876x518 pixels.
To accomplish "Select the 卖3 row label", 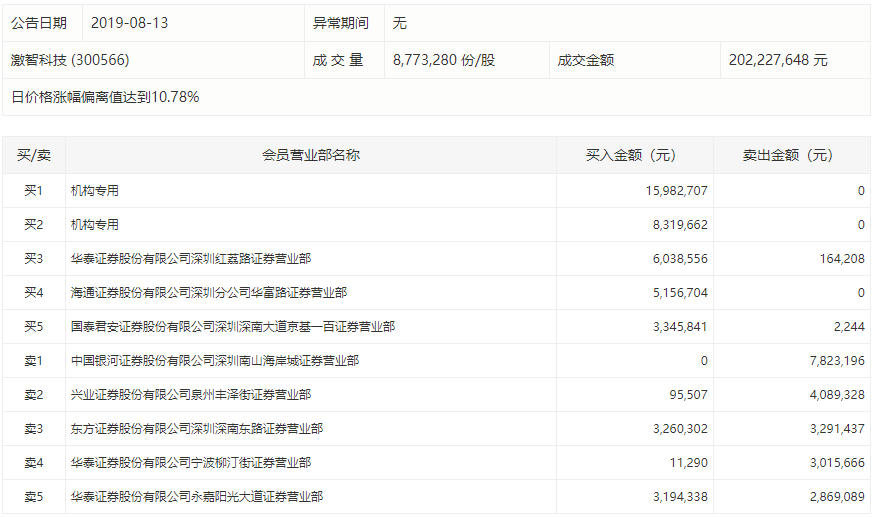I will [x=34, y=429].
